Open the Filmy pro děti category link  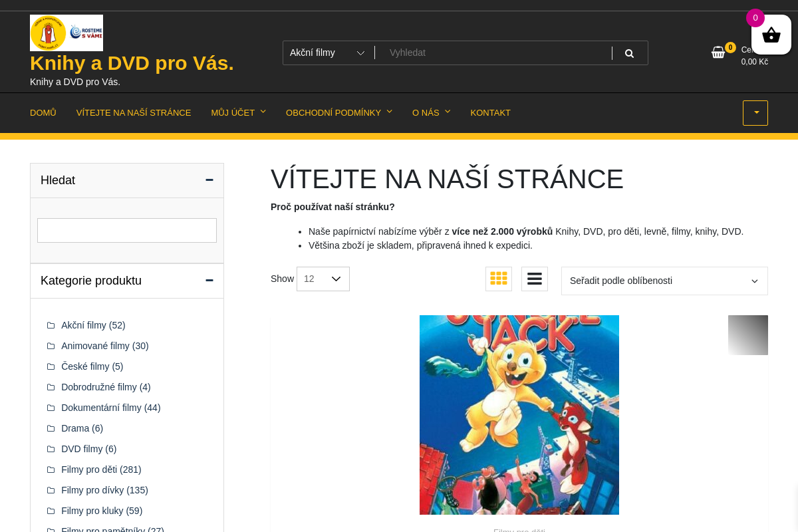(90, 469)
